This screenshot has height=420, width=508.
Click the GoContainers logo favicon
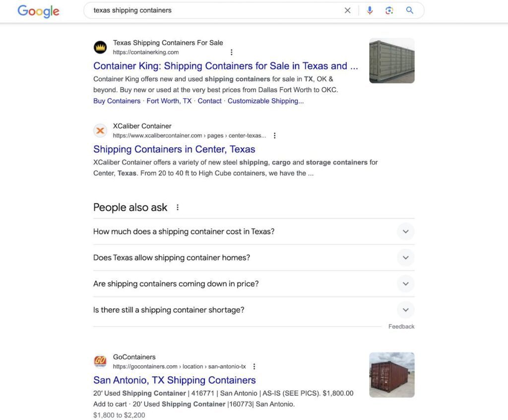click(x=100, y=361)
